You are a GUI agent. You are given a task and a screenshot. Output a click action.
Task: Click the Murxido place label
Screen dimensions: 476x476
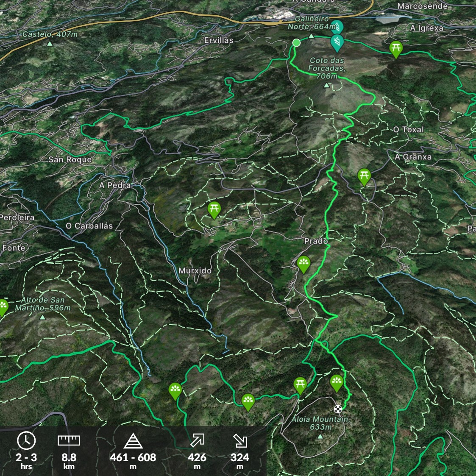tap(195, 270)
